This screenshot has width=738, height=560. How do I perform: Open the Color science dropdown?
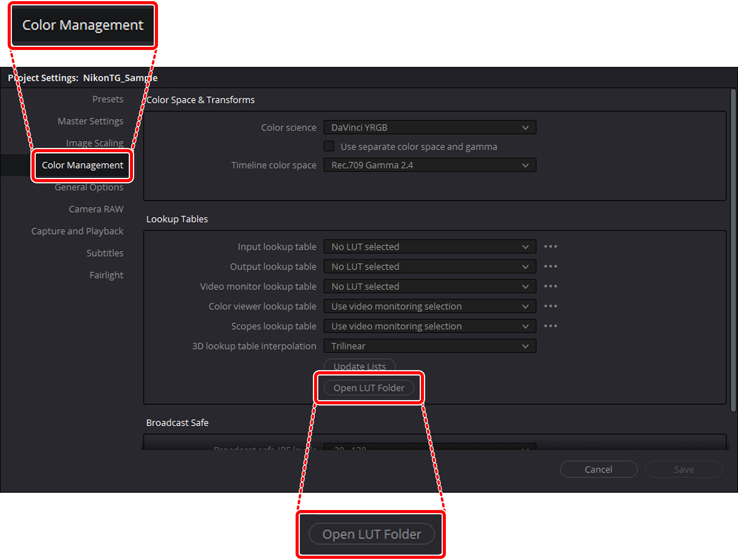point(429,127)
